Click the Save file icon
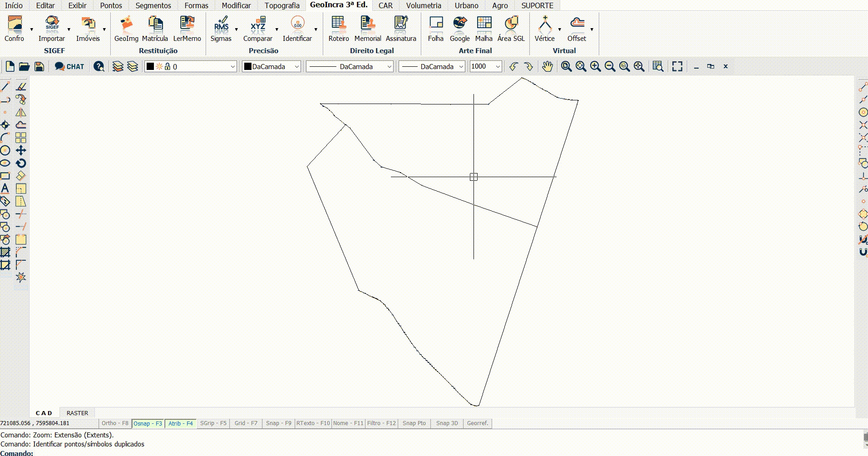Viewport: 868px width, 456px height. click(x=39, y=66)
